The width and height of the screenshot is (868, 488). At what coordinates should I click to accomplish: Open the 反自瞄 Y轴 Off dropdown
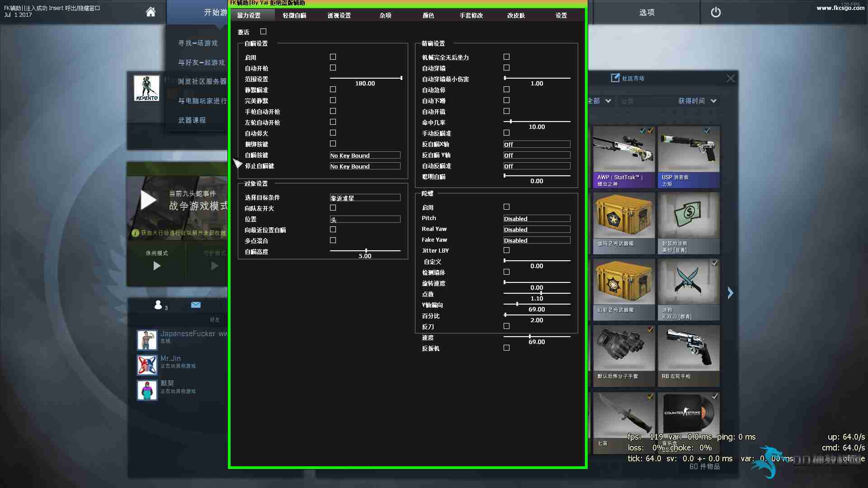click(537, 155)
